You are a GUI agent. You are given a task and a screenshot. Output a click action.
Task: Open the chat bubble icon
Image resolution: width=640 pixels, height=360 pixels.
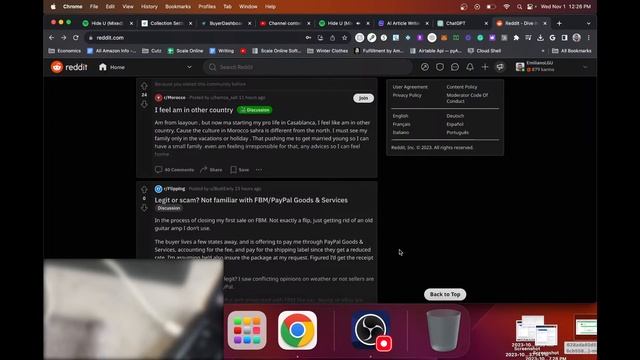coord(455,67)
